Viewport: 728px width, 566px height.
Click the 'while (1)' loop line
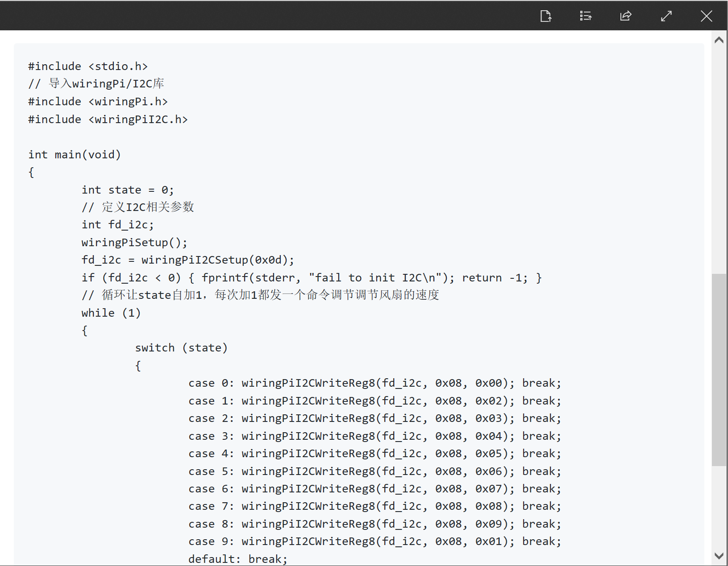[111, 313]
